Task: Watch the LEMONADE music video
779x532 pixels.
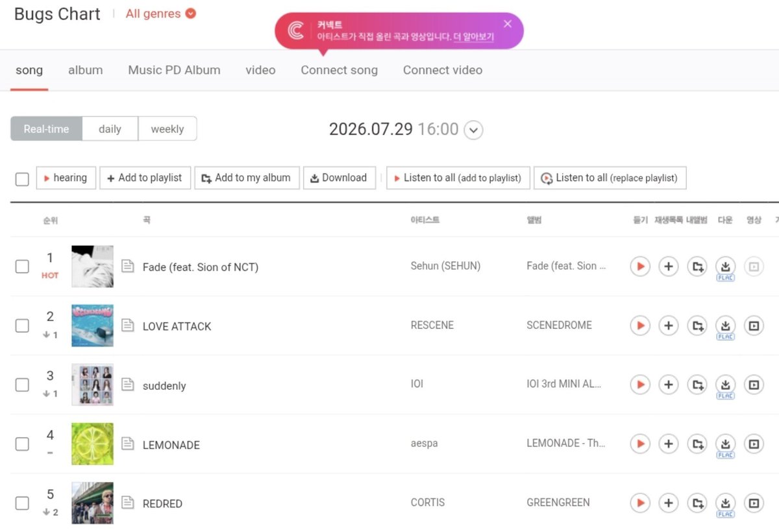Action: pyautogui.click(x=754, y=444)
